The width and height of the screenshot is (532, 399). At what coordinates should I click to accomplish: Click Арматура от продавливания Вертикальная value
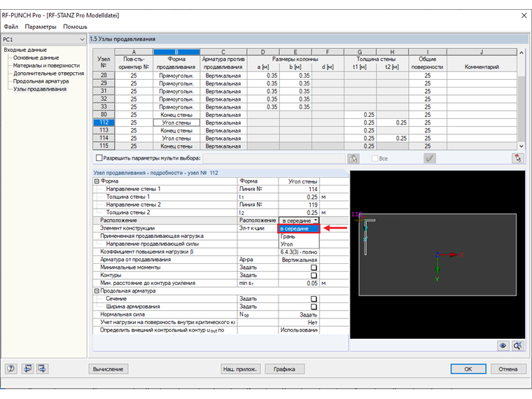[299, 260]
